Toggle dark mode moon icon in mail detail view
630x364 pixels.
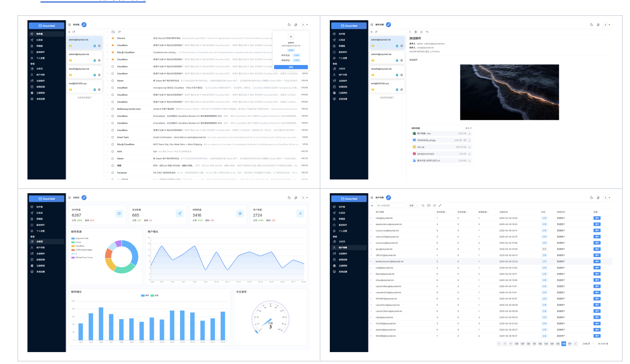[x=591, y=25]
